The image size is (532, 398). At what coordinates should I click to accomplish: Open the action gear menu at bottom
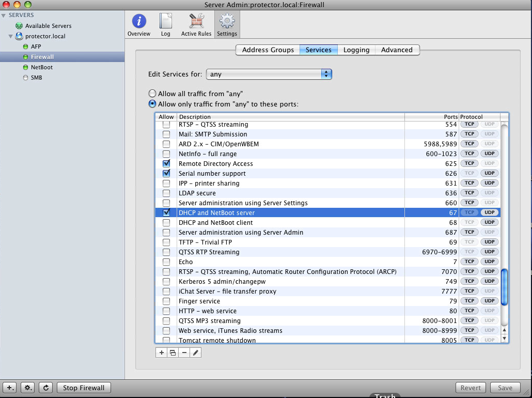(28, 388)
